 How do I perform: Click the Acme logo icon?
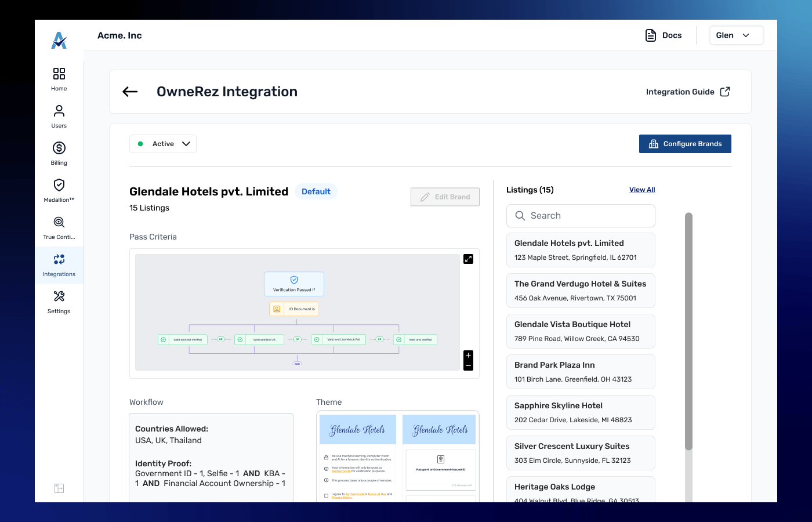[59, 40]
